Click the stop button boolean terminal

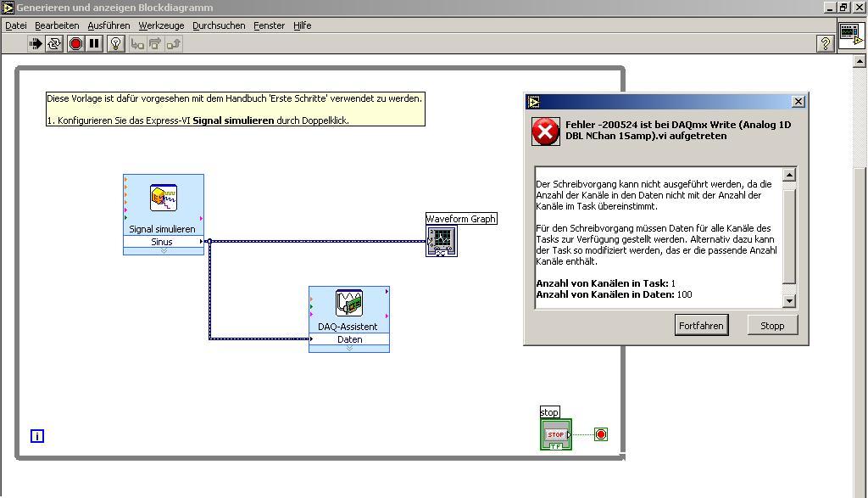tap(556, 434)
